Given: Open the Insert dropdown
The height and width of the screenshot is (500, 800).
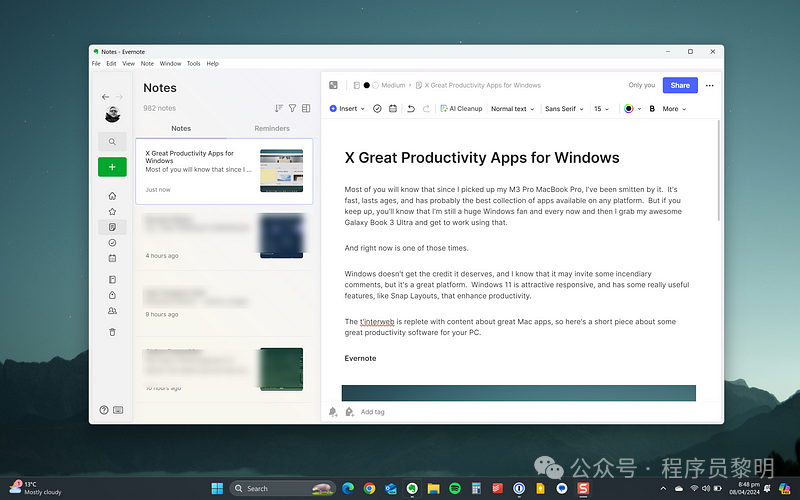Looking at the screenshot, I should click(x=347, y=109).
